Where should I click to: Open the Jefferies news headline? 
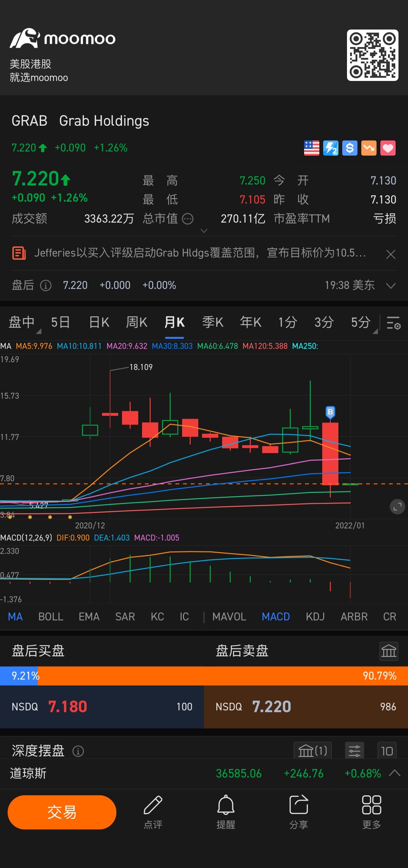(x=200, y=253)
